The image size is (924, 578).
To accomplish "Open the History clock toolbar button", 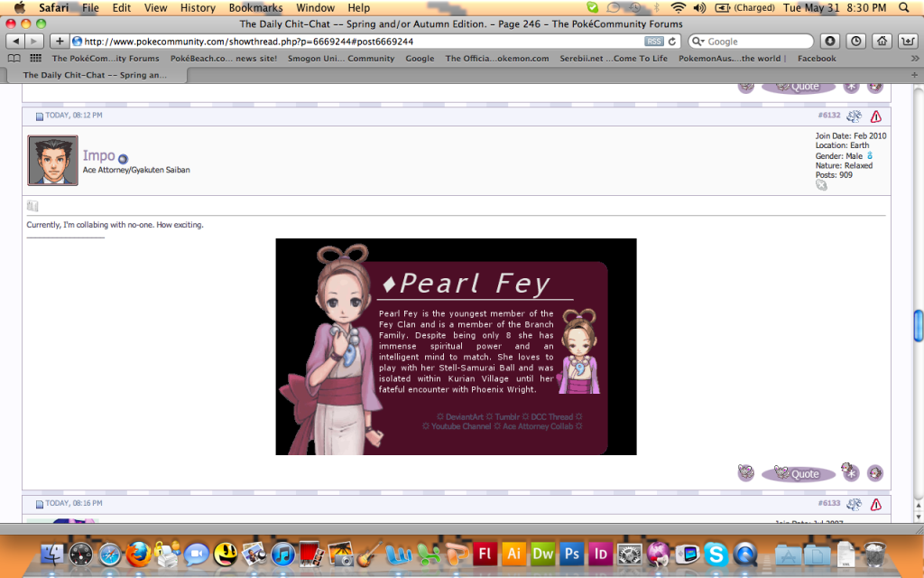I will pos(855,42).
